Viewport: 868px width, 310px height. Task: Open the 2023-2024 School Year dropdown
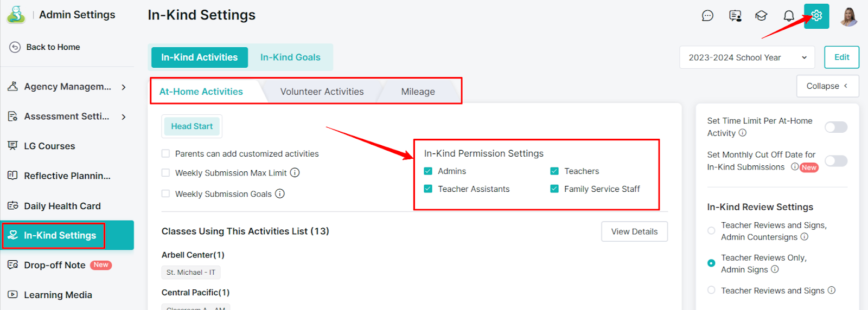[747, 57]
